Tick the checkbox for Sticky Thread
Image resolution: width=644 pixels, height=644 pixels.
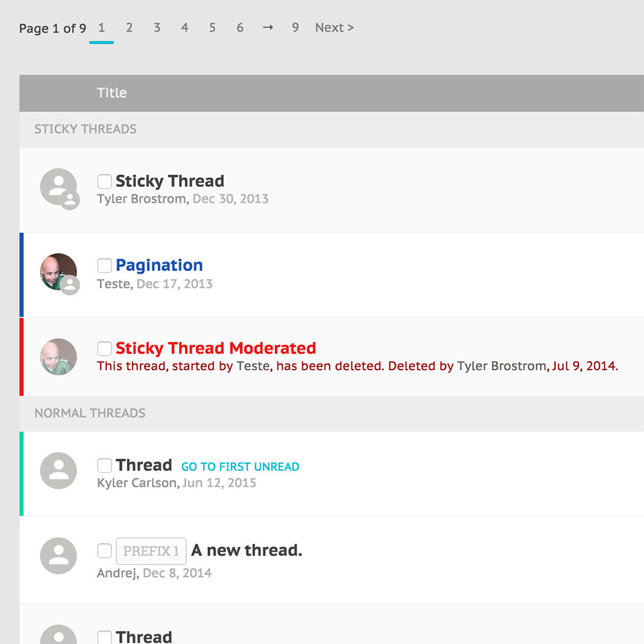tap(104, 181)
